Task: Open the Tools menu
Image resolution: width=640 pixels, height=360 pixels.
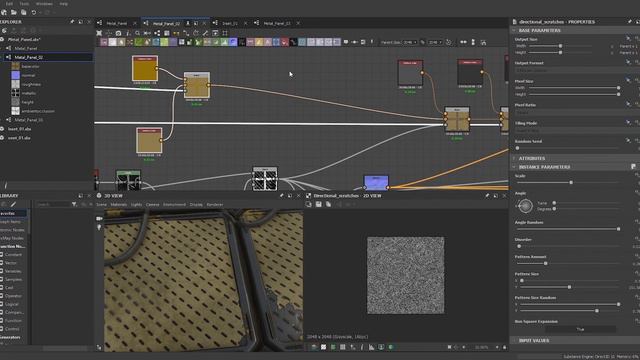Action: (x=24, y=4)
